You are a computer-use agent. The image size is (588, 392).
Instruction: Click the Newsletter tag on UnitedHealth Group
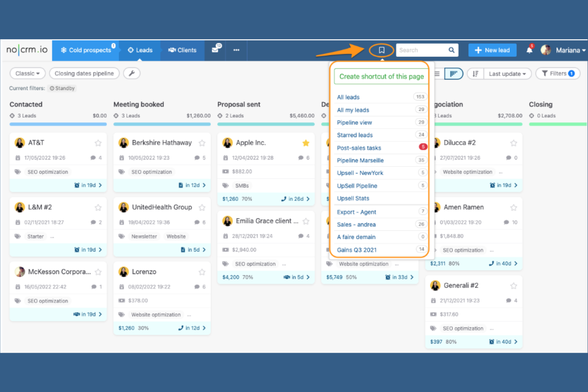coord(144,236)
